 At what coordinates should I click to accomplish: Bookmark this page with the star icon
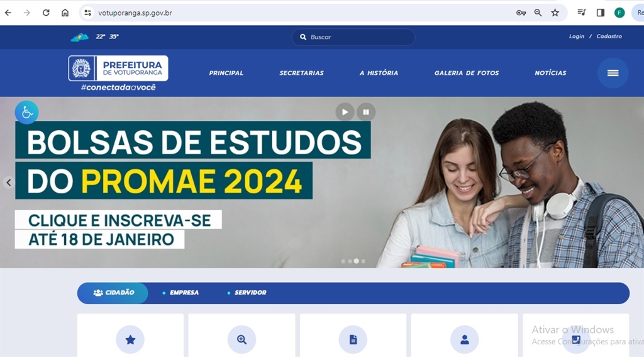555,13
